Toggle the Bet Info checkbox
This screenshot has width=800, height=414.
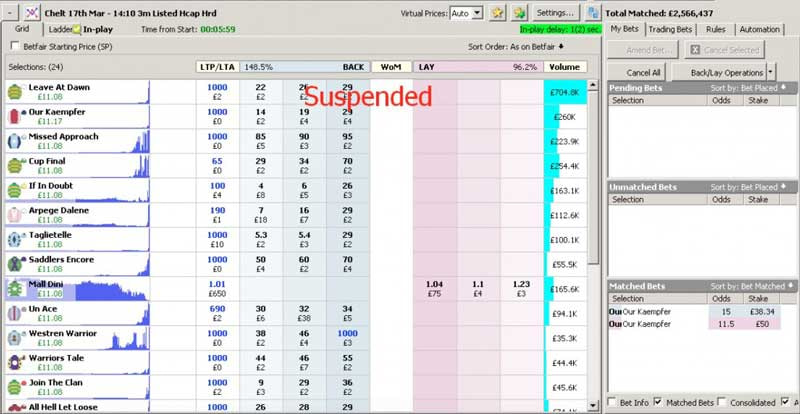click(613, 403)
